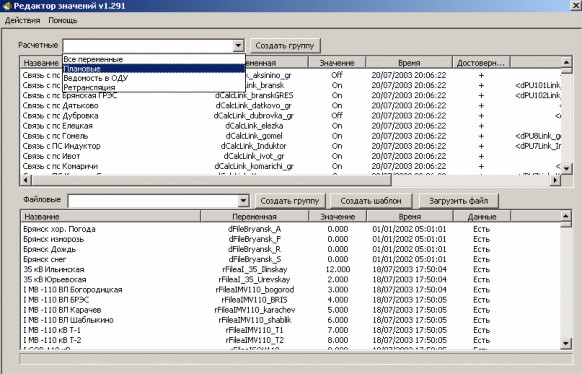The width and height of the screenshot is (582, 374).
Task: Click the upper table scroll up arrow
Action: point(566,62)
